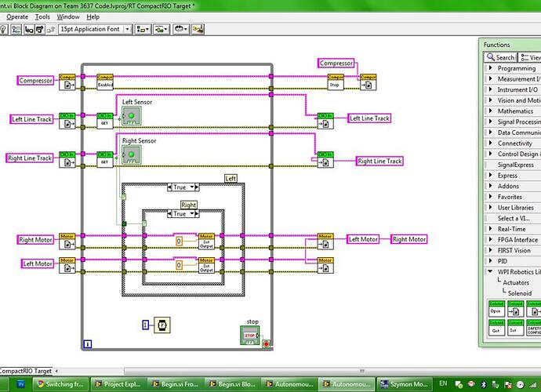
Task: Click Select a VI... in Functions palette
Action: [x=514, y=218]
